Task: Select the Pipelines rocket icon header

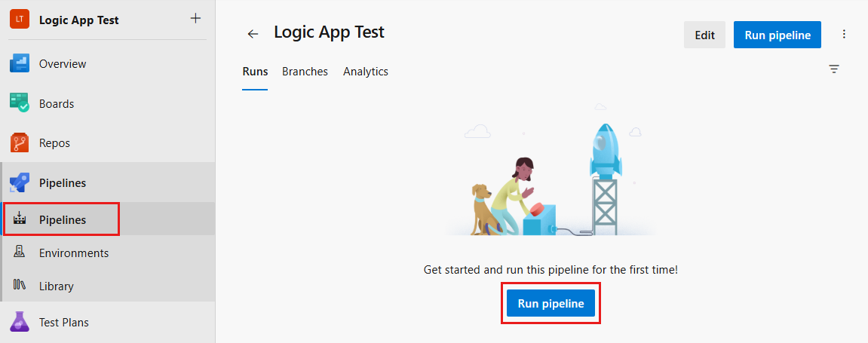Action: (20, 182)
